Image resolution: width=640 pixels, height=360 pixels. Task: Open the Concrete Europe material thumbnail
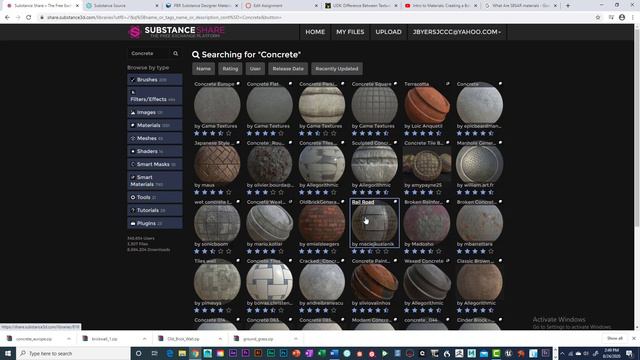point(217,105)
